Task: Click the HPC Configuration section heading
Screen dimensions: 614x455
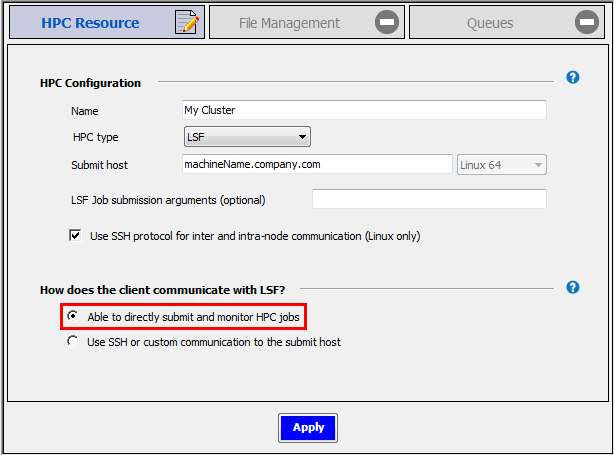Action: tap(90, 83)
